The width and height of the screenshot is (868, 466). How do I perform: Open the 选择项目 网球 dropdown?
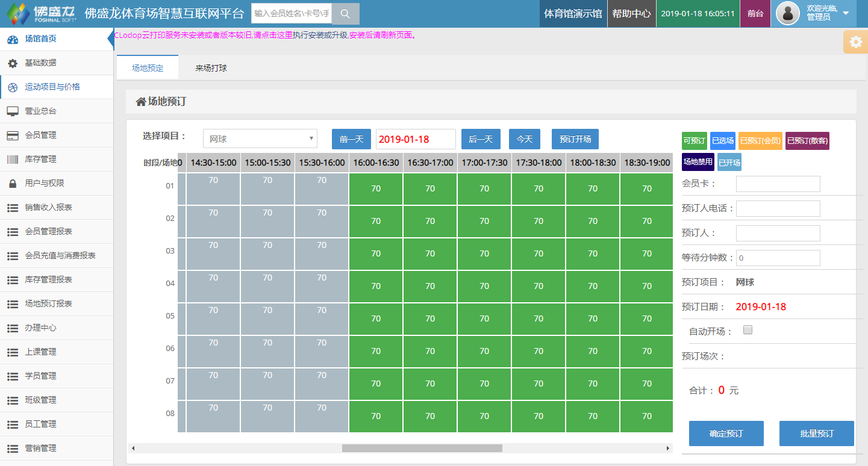pos(260,139)
